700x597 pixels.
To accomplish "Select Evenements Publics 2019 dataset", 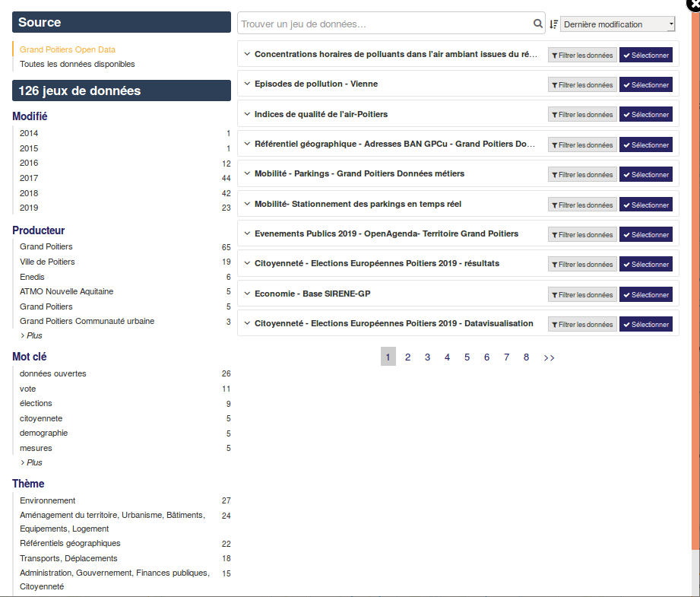I will pos(645,234).
